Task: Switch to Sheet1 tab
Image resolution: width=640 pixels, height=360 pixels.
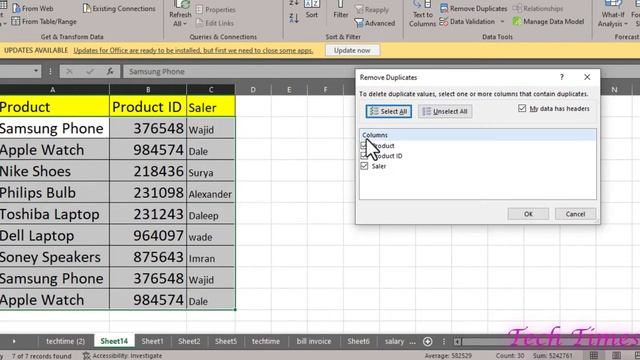Action: (152, 341)
